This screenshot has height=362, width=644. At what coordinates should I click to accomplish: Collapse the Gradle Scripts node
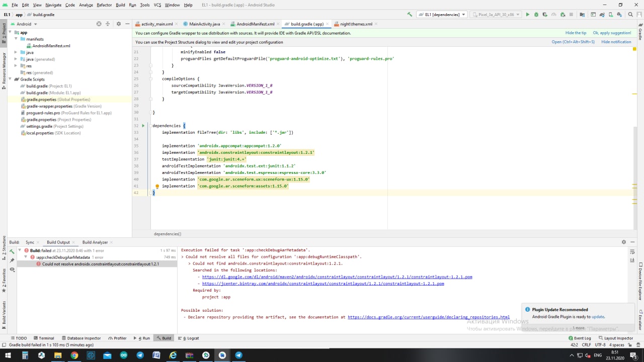pos(11,79)
